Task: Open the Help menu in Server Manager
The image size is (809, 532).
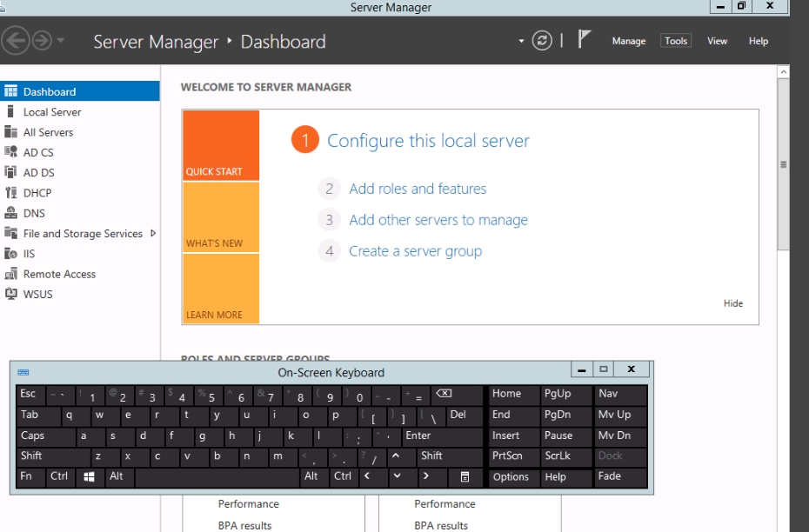Action: pos(759,41)
